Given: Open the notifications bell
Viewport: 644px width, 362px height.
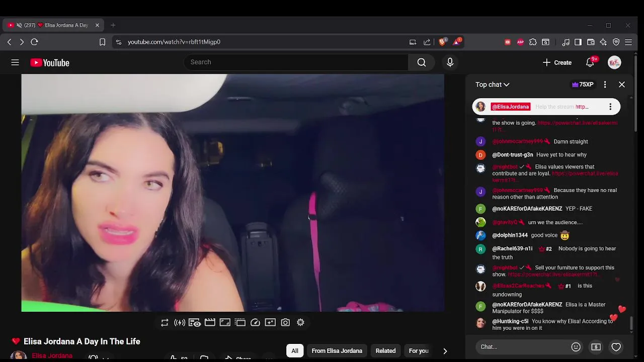Looking at the screenshot, I should [x=590, y=63].
